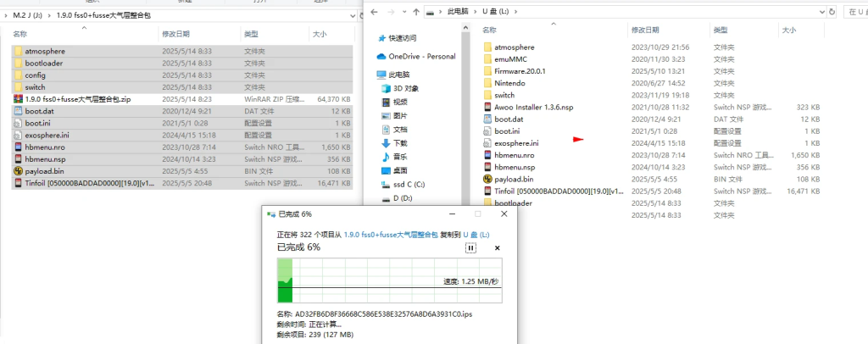Go back in U disk window
Screen dimensions: 868x344
click(374, 12)
